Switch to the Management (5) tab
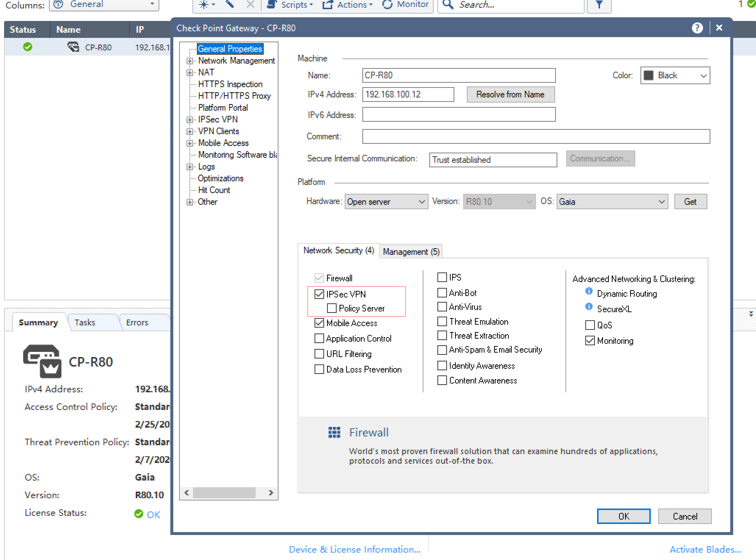Viewport: 756px width, 560px height. [x=411, y=252]
